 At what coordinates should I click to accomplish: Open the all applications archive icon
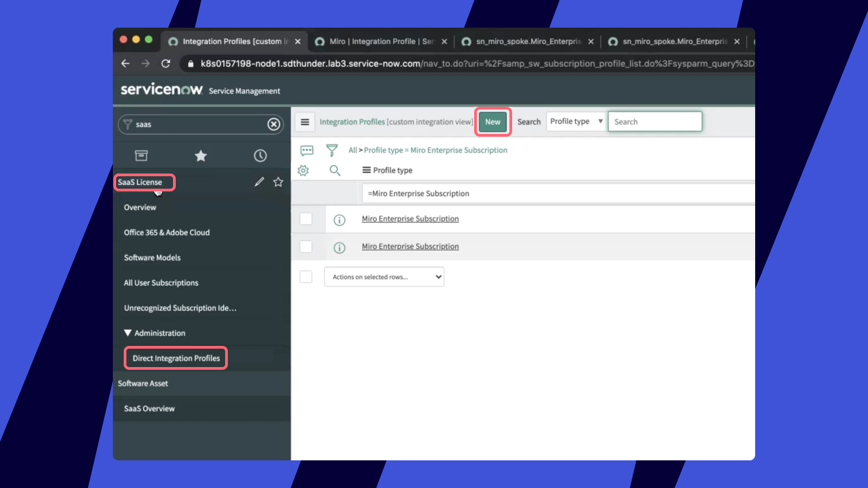[141, 156]
